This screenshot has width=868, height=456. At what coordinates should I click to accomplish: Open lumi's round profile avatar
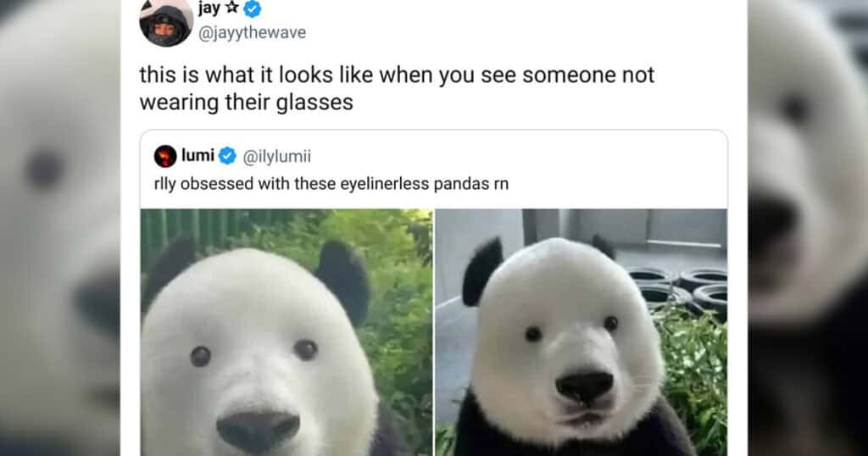(x=165, y=157)
